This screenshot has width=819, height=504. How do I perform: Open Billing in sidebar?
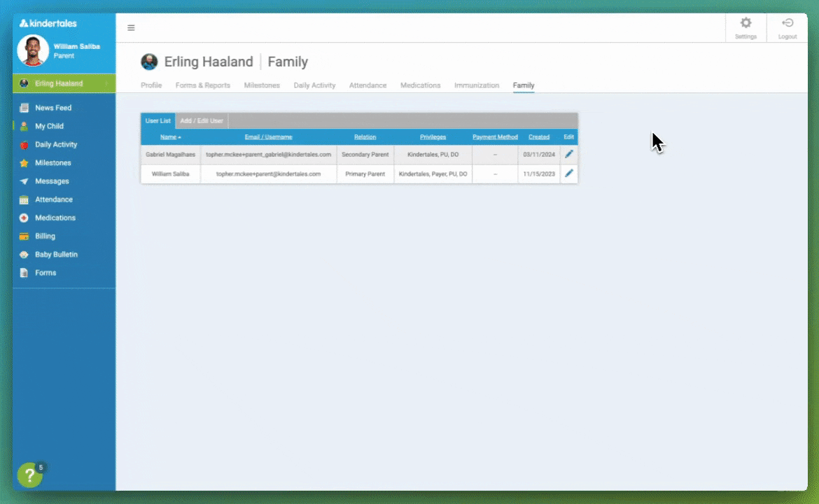point(45,236)
